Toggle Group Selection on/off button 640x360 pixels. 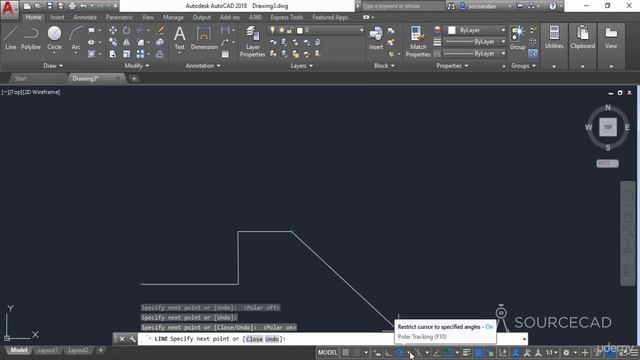[533, 53]
